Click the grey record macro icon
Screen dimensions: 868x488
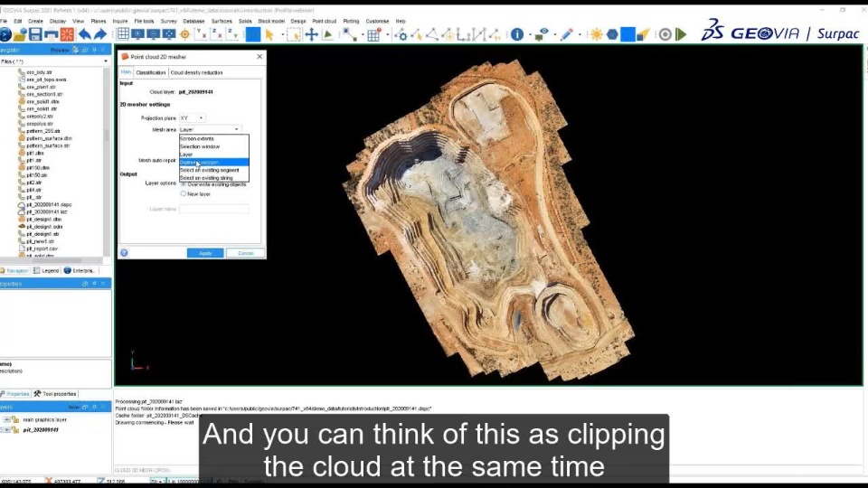[x=665, y=34]
